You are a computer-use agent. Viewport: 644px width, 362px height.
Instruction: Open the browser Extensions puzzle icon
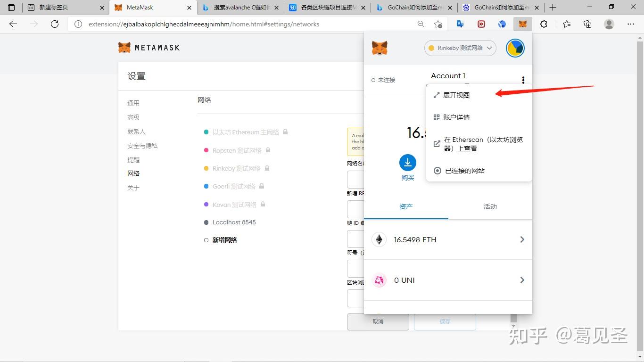coord(544,24)
